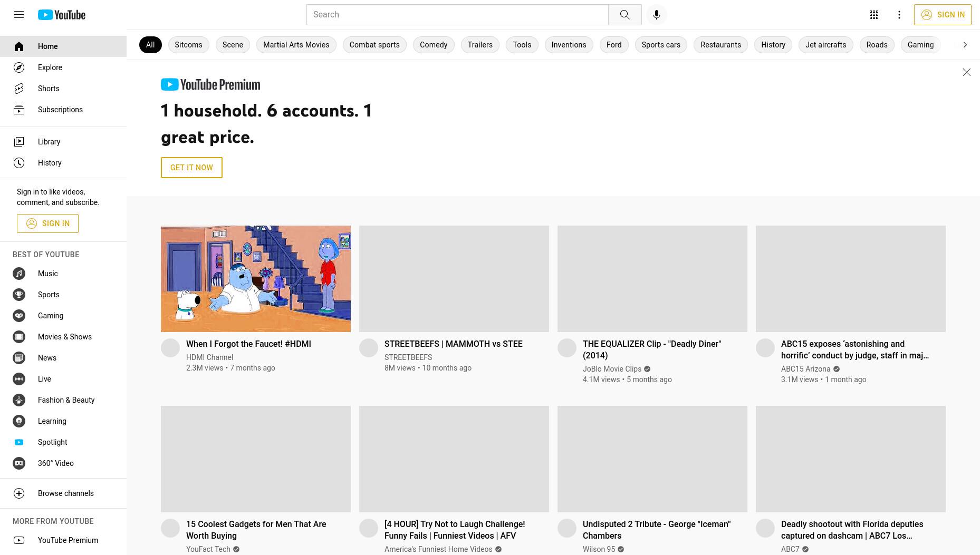Dismiss the YouTube Premium banner
980x555 pixels.
(x=966, y=72)
